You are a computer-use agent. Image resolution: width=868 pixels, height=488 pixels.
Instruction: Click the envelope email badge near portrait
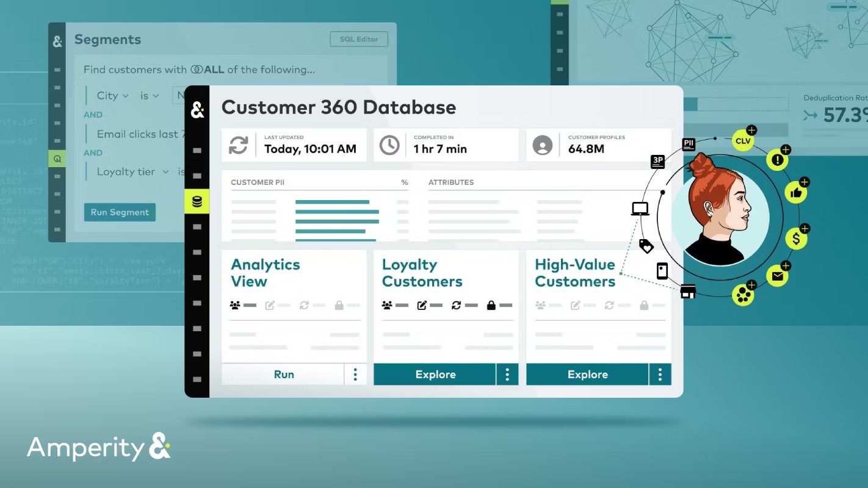click(x=777, y=276)
